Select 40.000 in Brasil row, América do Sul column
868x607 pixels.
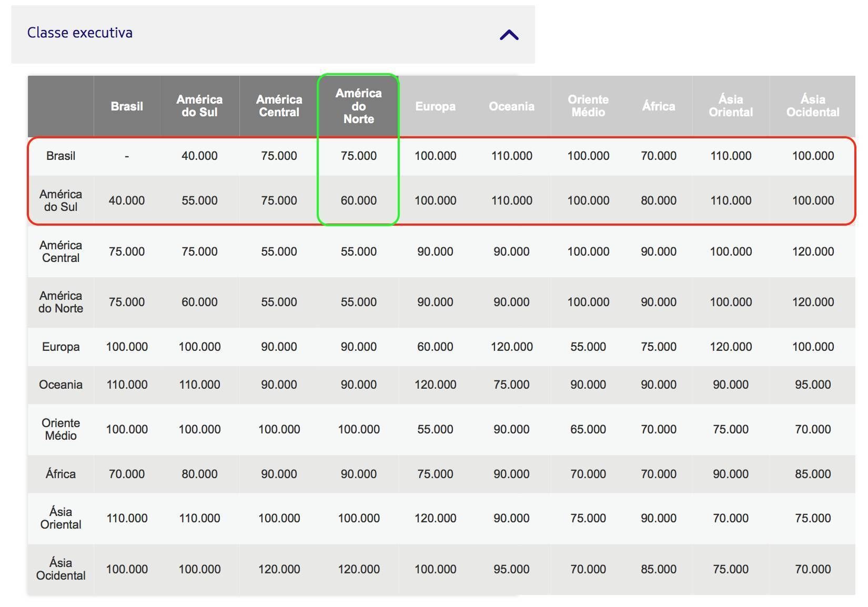click(x=199, y=156)
